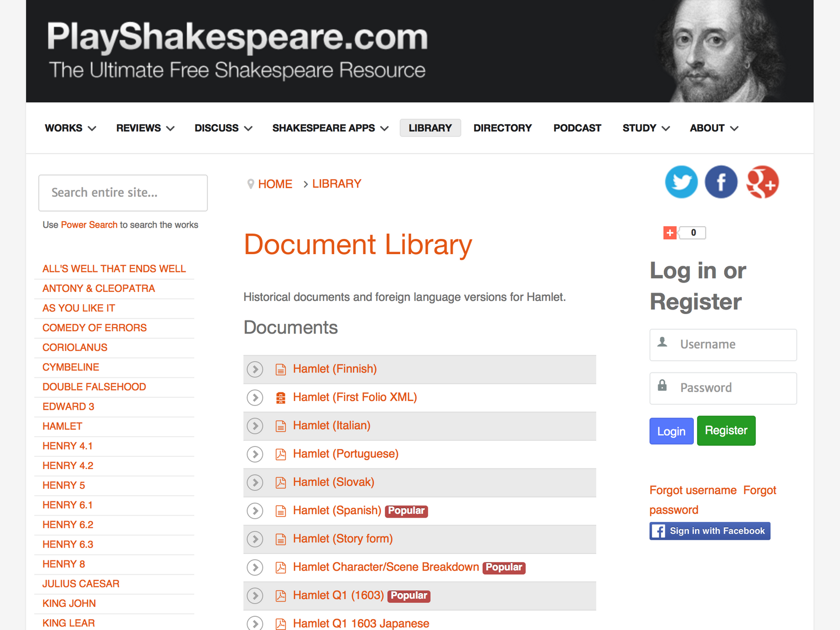This screenshot has width=840, height=630.
Task: Click Sign in with Facebook button
Action: click(710, 531)
